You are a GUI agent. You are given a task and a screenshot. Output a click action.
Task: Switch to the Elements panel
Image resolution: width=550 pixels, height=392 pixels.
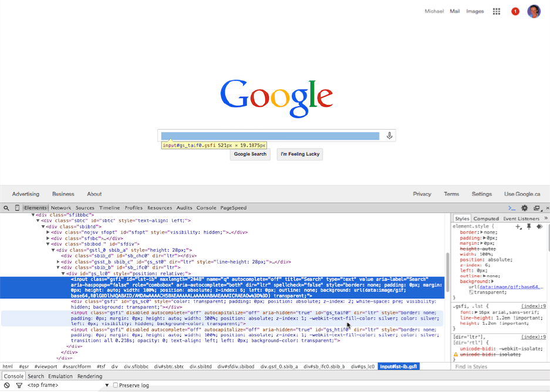[35, 208]
